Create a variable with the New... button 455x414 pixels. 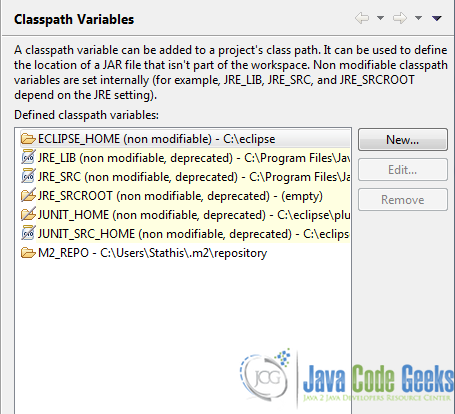[x=403, y=140]
